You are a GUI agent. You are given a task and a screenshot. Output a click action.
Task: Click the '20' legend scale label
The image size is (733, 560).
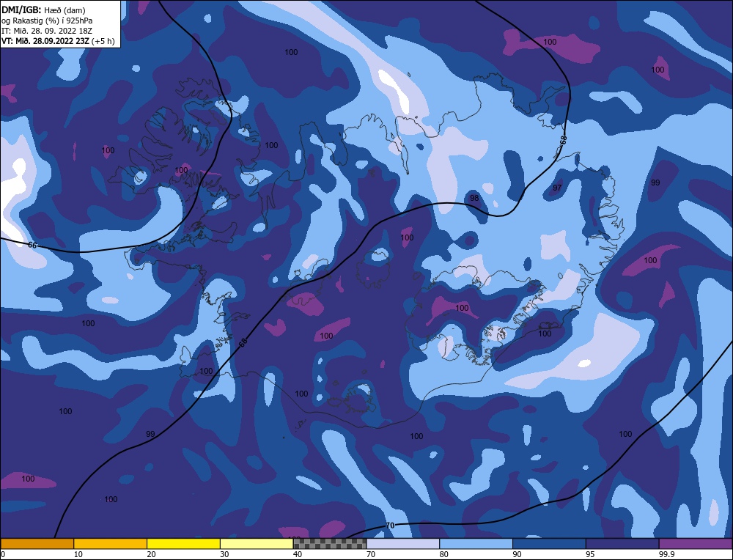(152, 554)
